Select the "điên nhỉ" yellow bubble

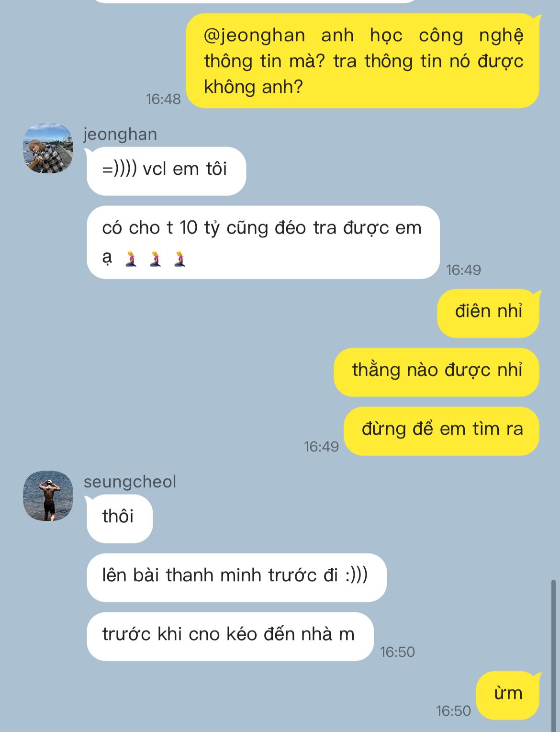tap(488, 313)
